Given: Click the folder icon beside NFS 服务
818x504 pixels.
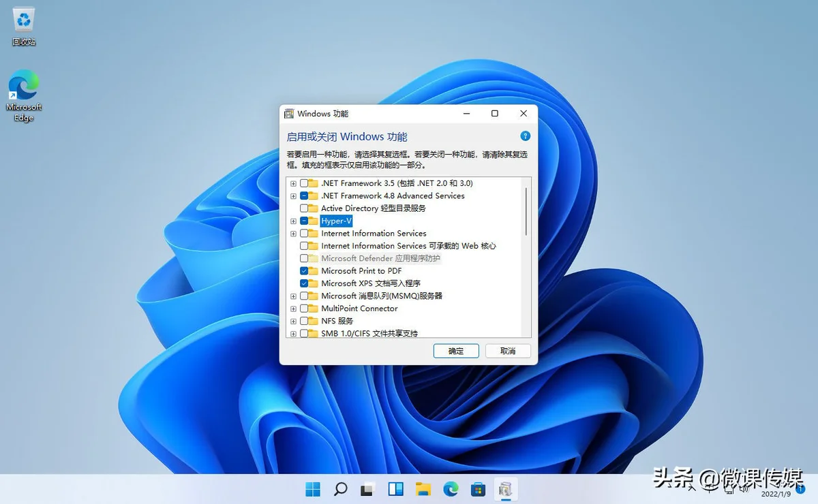Looking at the screenshot, I should coord(314,321).
